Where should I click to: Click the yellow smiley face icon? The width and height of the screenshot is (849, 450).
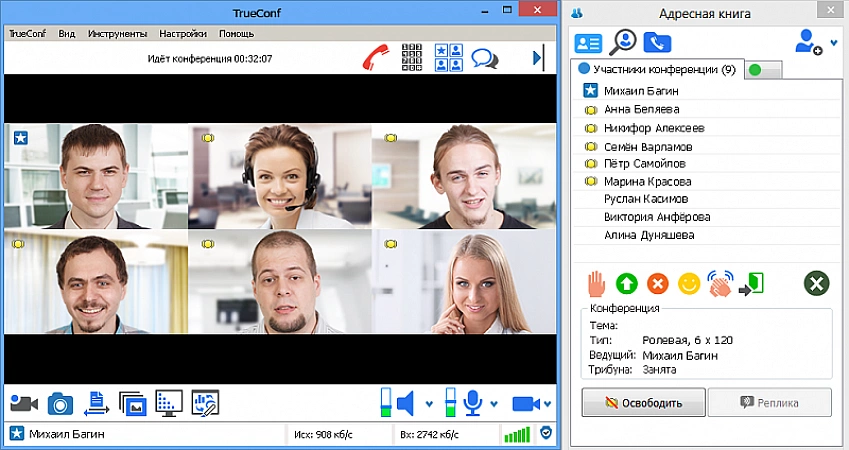[x=688, y=283]
